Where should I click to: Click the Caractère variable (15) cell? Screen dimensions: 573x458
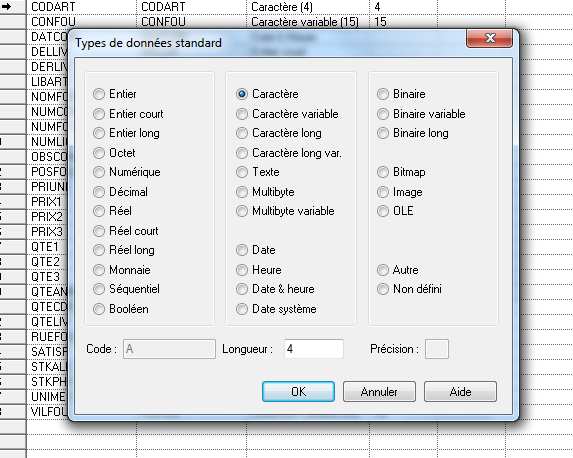(308, 22)
